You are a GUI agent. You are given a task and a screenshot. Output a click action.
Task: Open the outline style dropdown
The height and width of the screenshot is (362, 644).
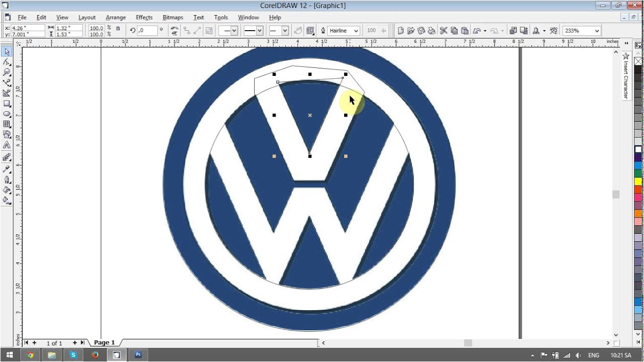point(260,31)
